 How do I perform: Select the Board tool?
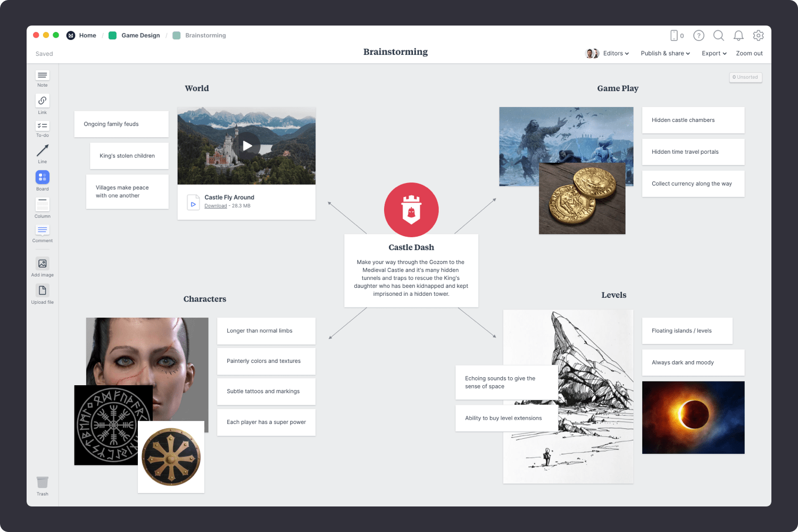pyautogui.click(x=42, y=177)
